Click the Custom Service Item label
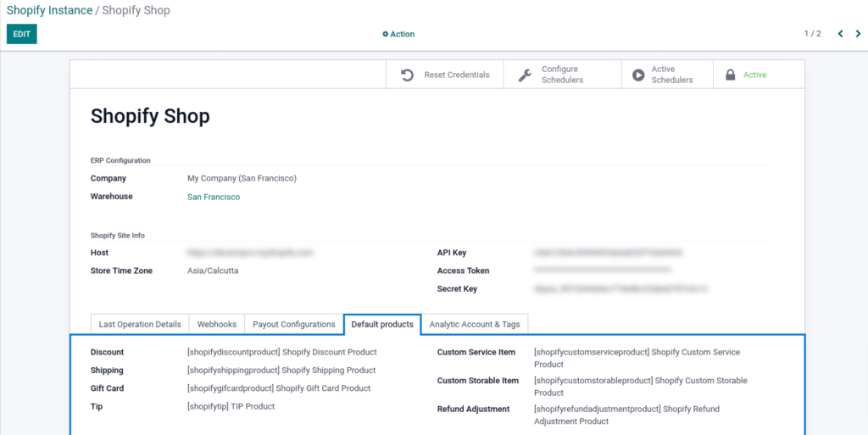This screenshot has width=868, height=435. point(476,352)
